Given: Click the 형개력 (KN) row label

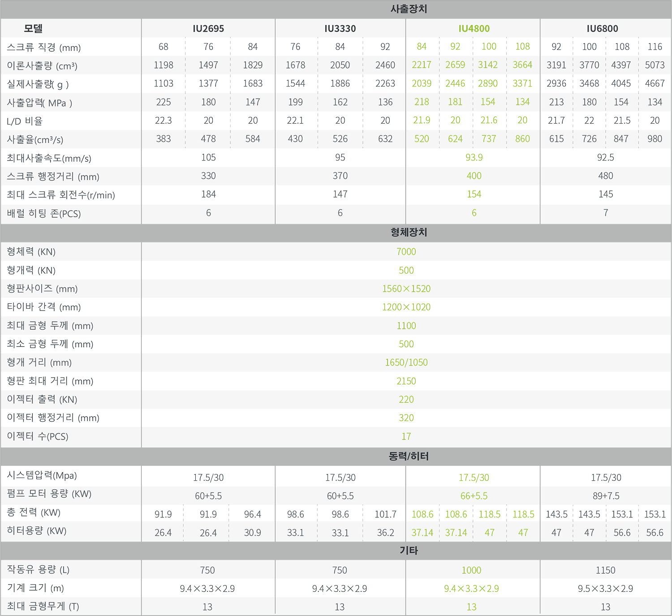Looking at the screenshot, I should (x=31, y=270).
